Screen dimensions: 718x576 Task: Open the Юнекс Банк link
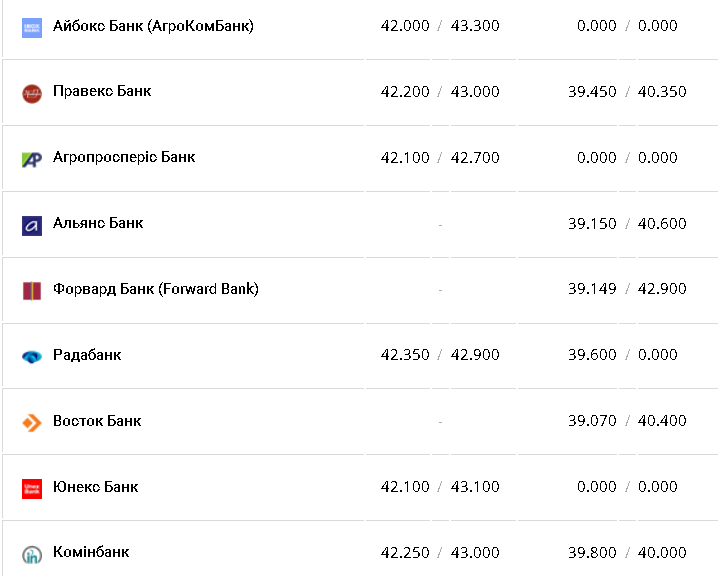[x=95, y=487]
